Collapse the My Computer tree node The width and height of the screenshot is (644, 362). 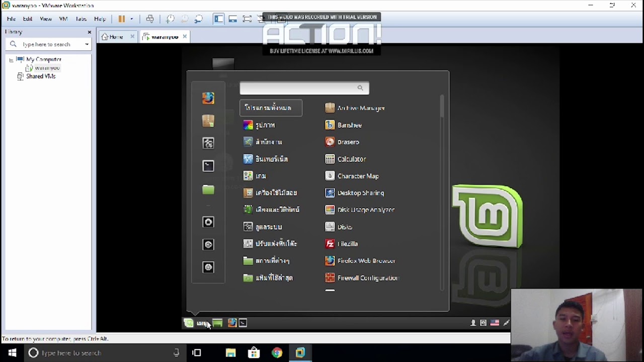(11, 60)
